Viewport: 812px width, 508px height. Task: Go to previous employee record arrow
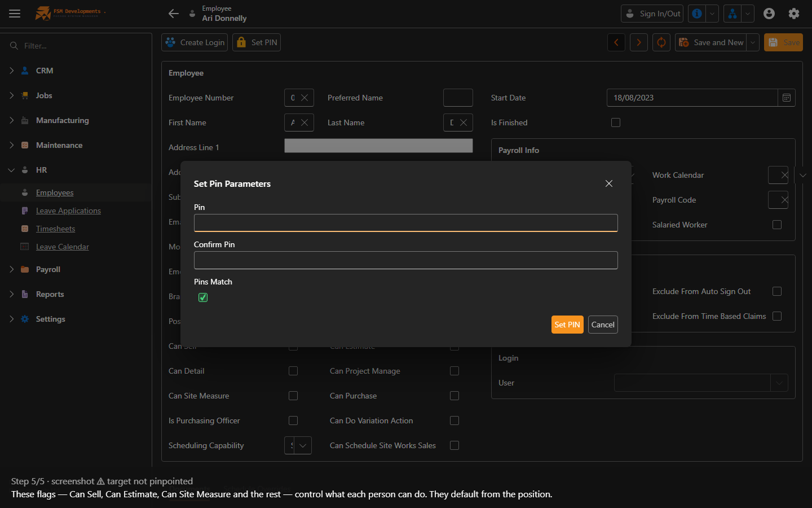pos(616,42)
